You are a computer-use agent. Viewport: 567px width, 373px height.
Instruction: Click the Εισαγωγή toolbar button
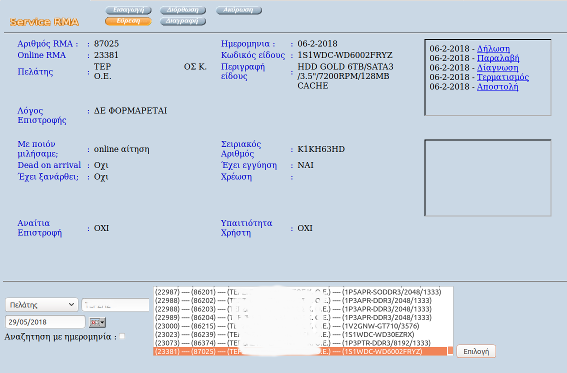pos(128,10)
